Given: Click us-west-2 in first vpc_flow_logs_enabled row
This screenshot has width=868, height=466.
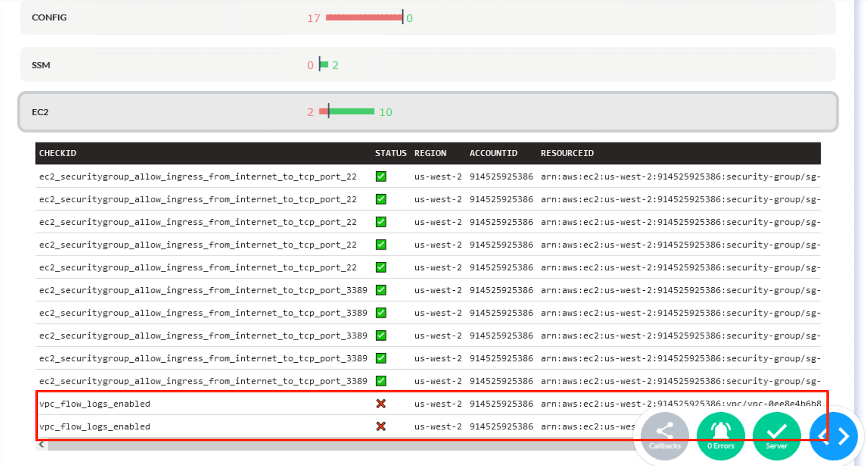Looking at the screenshot, I should click(438, 404).
